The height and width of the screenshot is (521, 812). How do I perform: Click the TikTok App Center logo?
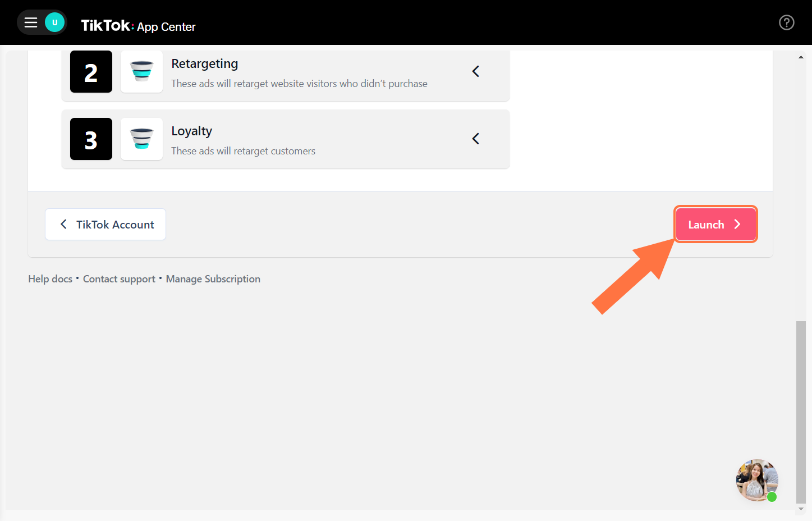[138, 26]
